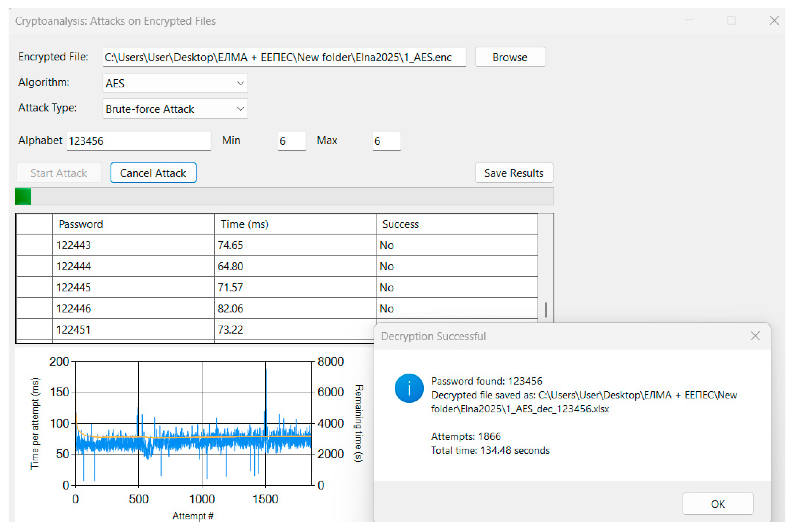Screen dimensions: 794x532
Task: Click the Browse button
Action: 510,57
